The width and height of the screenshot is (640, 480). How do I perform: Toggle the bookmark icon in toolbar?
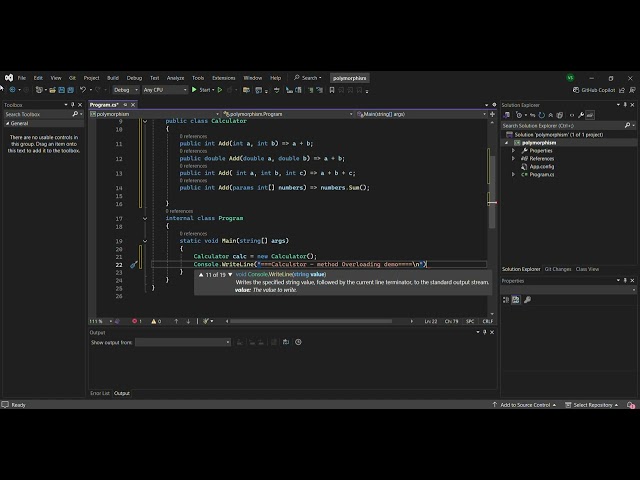tap(332, 90)
